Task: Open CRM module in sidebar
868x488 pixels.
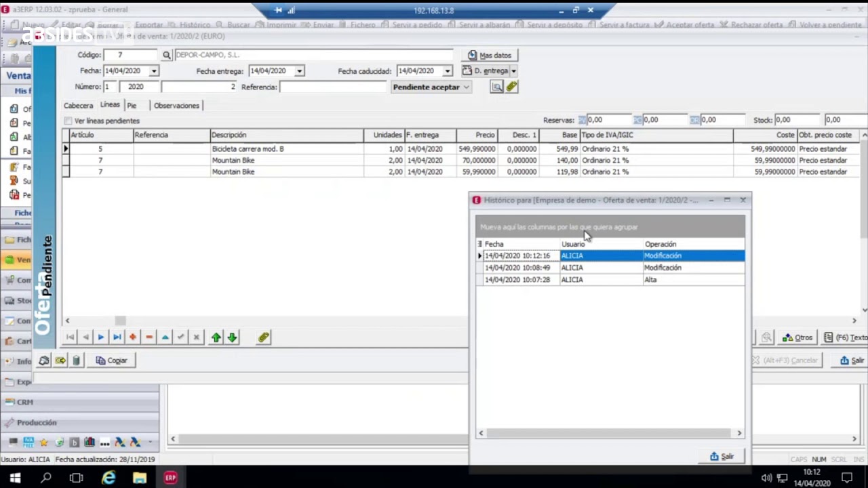Action: point(80,402)
